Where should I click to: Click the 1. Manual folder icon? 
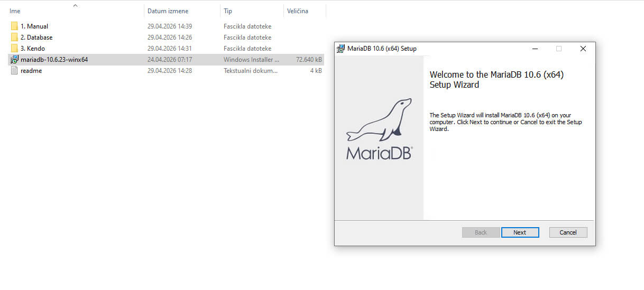(x=14, y=26)
